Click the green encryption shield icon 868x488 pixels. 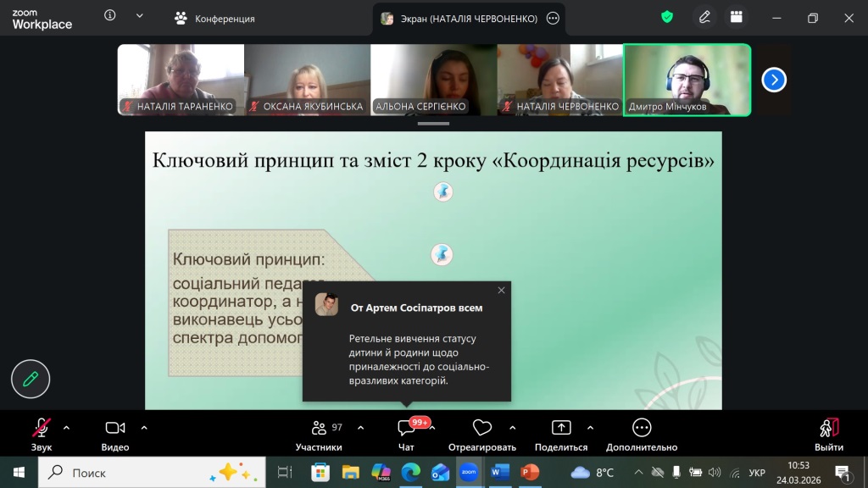667,17
